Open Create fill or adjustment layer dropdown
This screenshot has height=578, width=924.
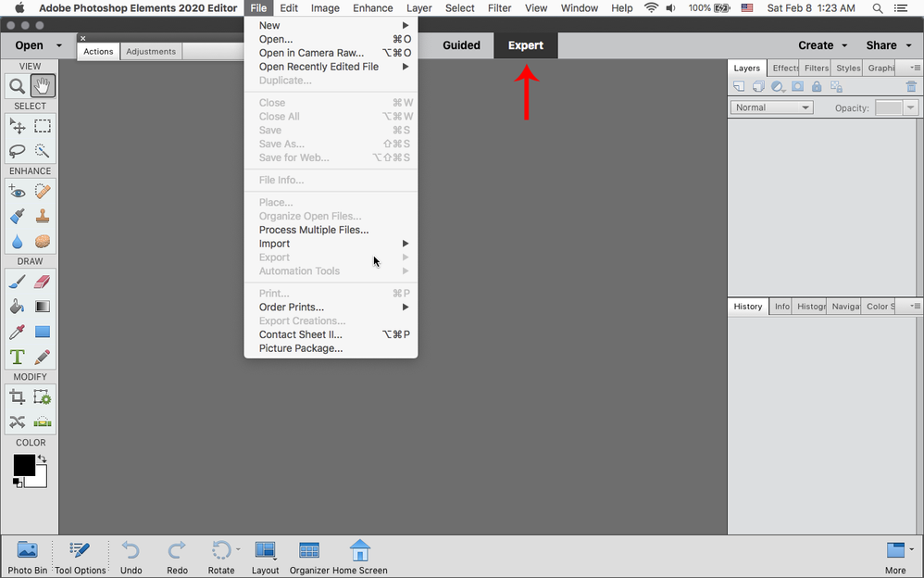[x=778, y=87]
